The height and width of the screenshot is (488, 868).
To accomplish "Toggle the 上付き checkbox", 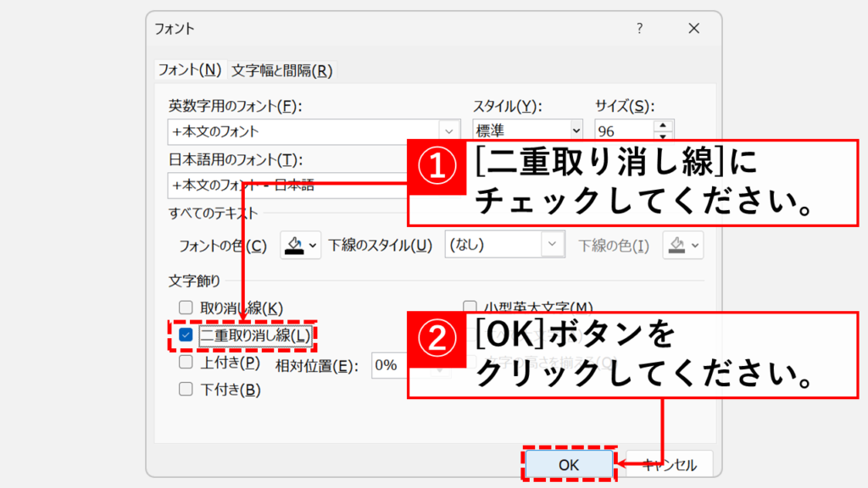I will point(186,363).
